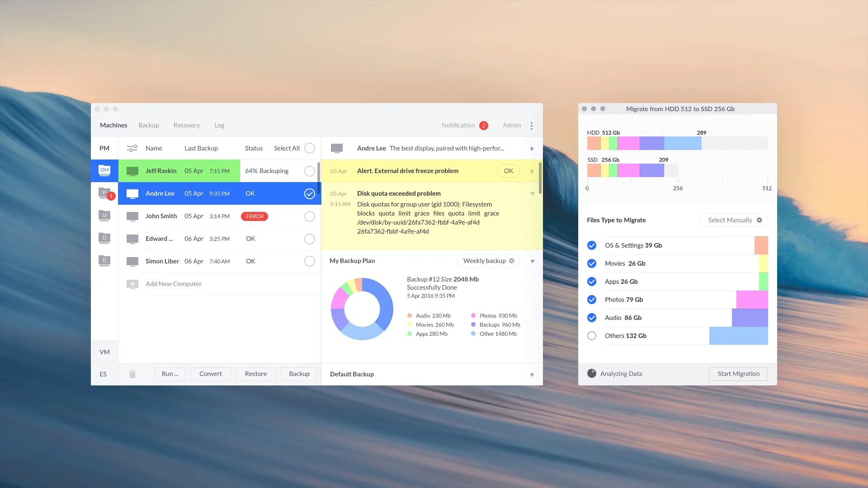Click the notifications panel scrollbar

(x=540, y=178)
